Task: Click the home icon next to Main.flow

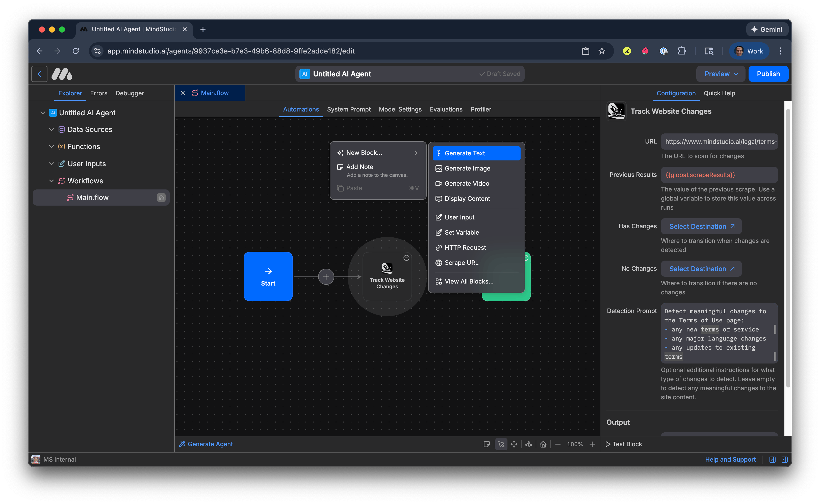Action: (161, 197)
